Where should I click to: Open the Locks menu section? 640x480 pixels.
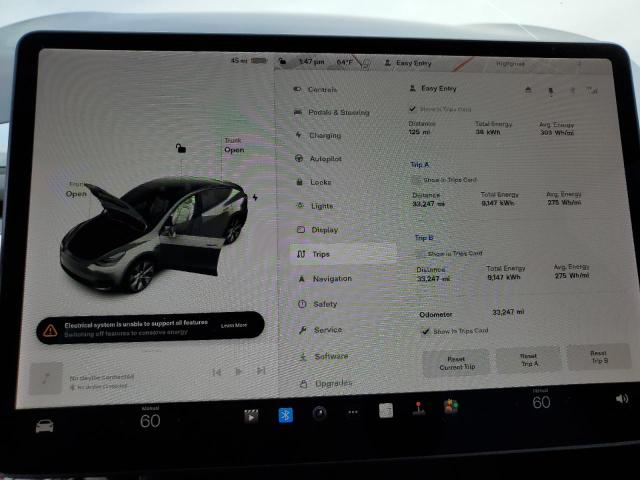pos(313,182)
